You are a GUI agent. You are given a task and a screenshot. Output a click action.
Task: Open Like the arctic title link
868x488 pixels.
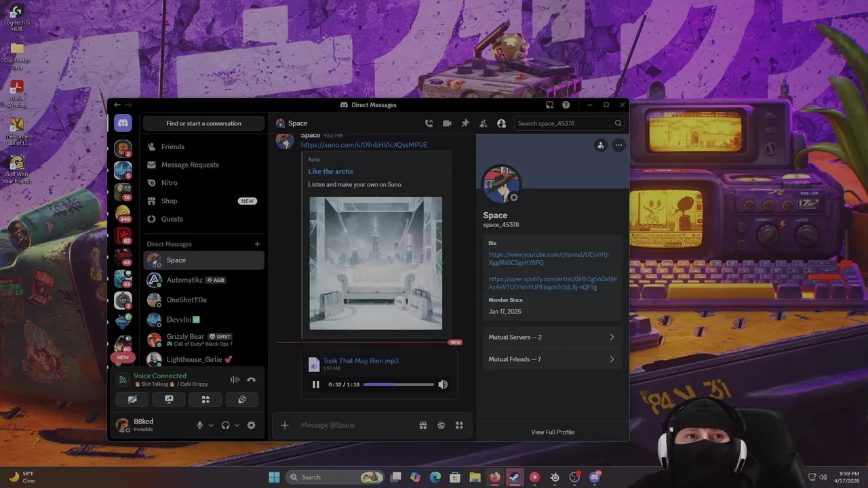click(x=331, y=171)
